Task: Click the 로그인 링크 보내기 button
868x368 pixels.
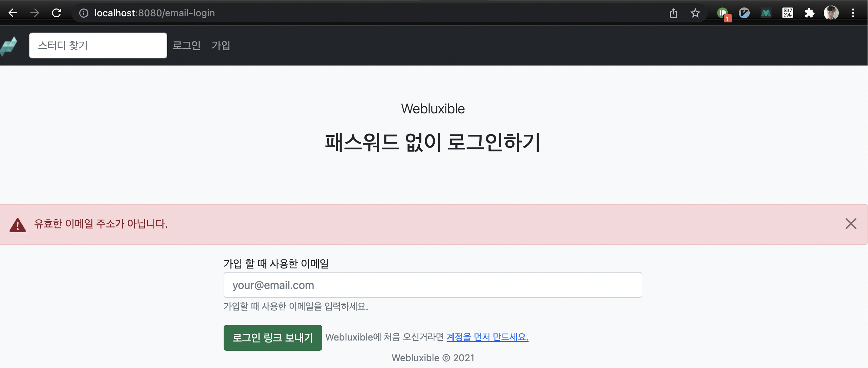Action: pyautogui.click(x=273, y=337)
